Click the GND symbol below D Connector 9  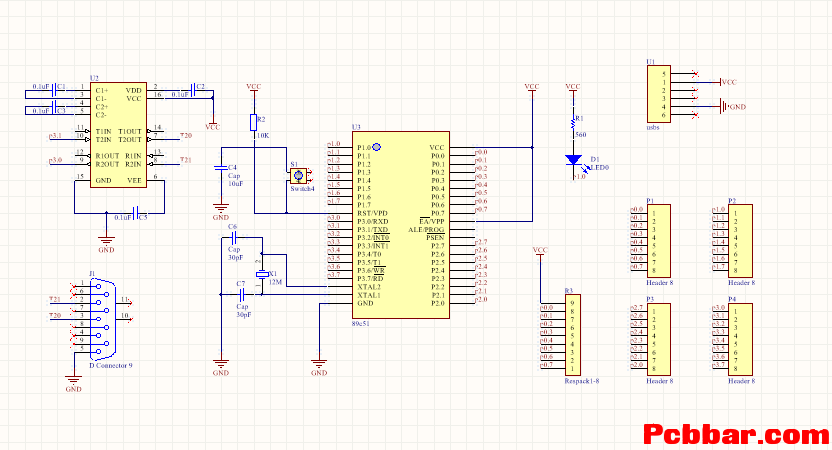point(73,380)
